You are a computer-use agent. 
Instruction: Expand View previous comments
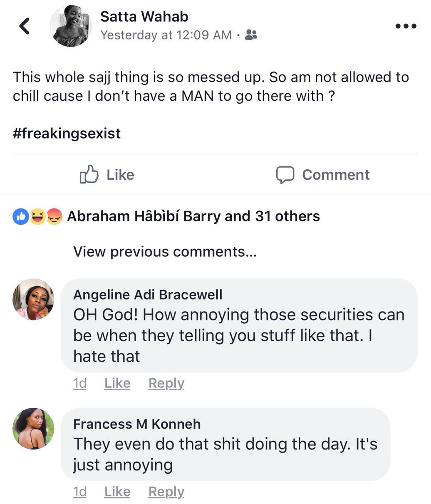(x=165, y=252)
